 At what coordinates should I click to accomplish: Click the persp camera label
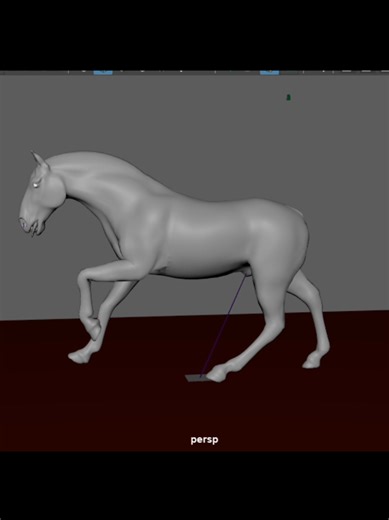point(204,440)
